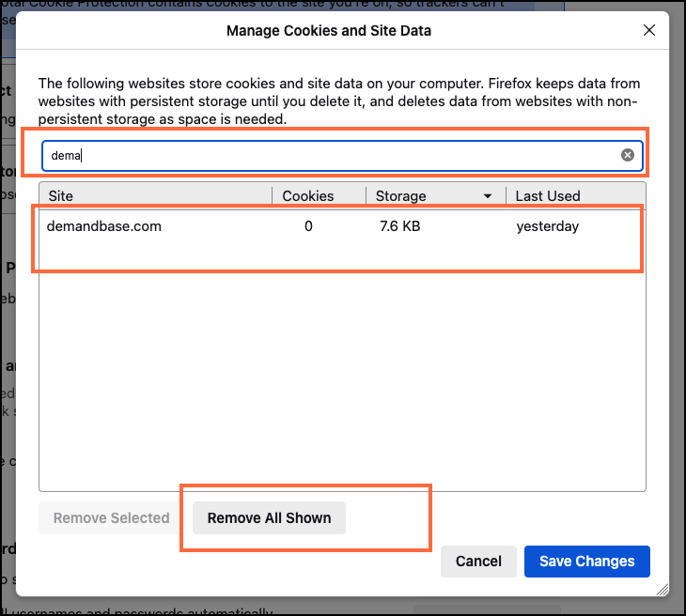
Task: Click the dialog resize grip in the corner
Action: [x=663, y=590]
